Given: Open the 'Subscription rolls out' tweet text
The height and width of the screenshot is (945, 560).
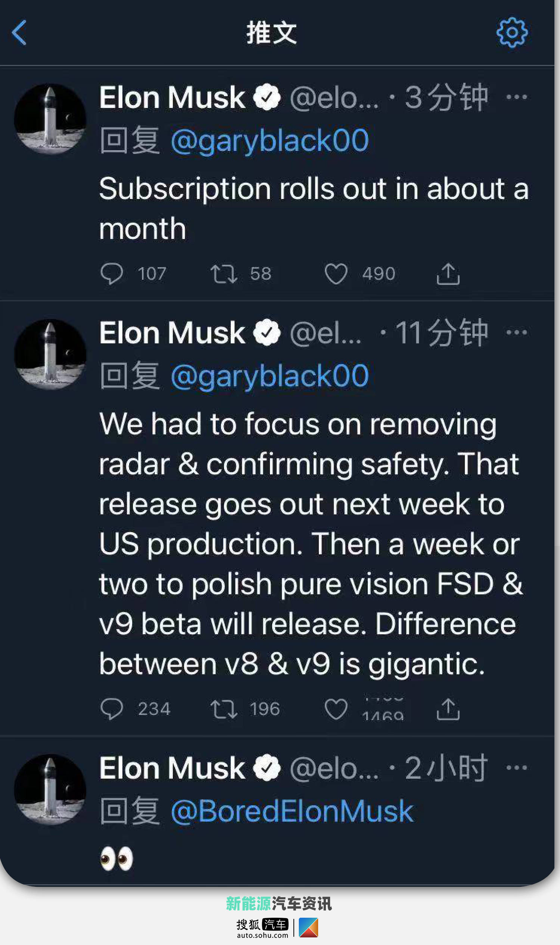Looking at the screenshot, I should click(313, 208).
